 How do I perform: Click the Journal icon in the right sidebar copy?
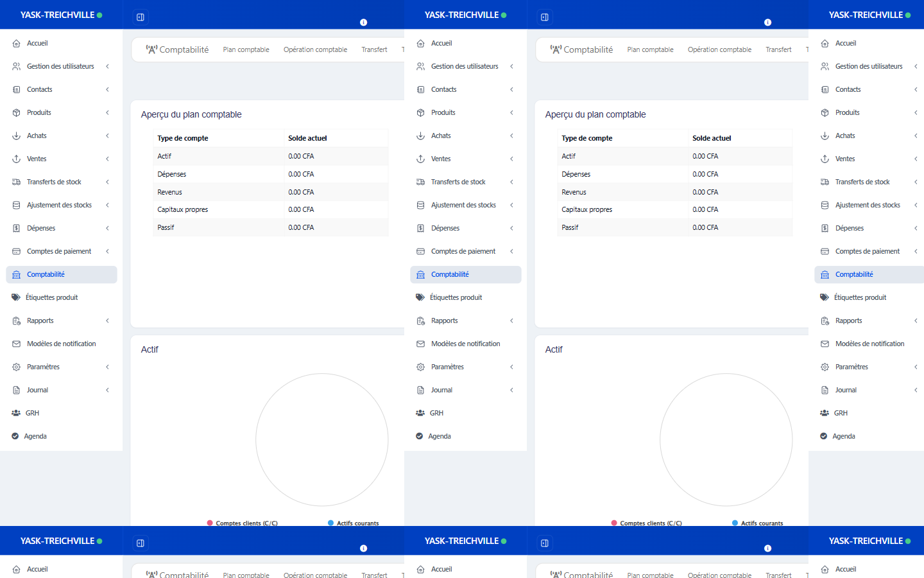[825, 390]
